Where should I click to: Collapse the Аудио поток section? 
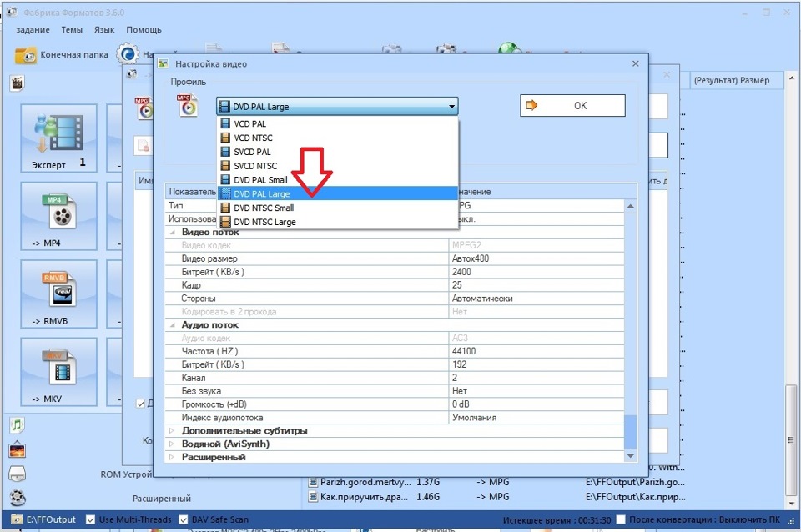pyautogui.click(x=173, y=325)
